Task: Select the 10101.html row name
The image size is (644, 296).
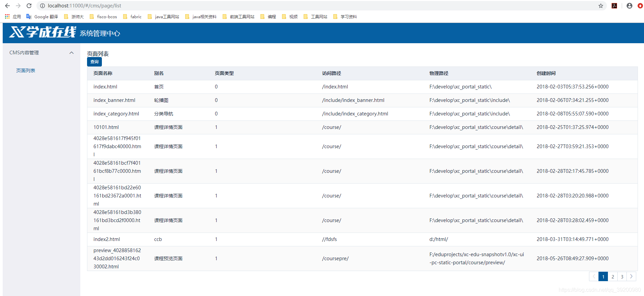Action: pyautogui.click(x=106, y=127)
